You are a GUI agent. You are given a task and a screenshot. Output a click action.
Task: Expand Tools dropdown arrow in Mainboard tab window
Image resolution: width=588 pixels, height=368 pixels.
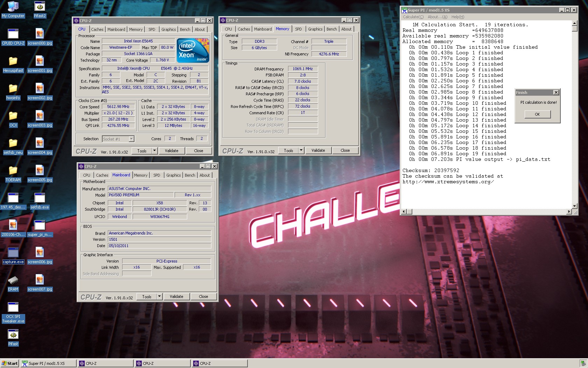(159, 297)
